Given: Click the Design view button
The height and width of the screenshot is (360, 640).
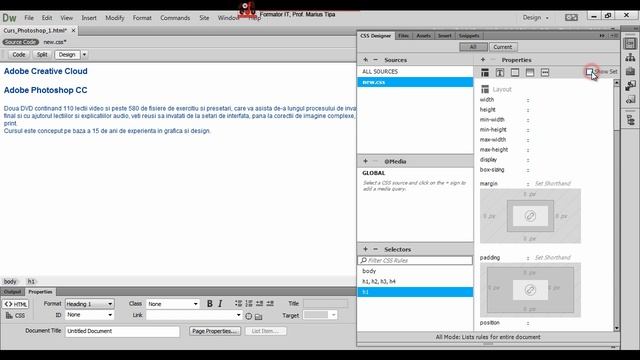Looking at the screenshot, I should pos(67,55).
